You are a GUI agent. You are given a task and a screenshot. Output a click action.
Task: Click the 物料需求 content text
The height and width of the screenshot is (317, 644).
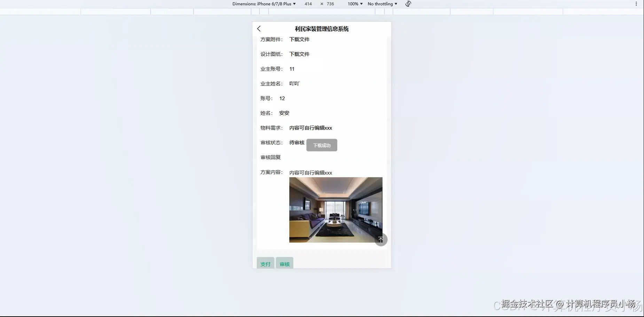pyautogui.click(x=310, y=128)
